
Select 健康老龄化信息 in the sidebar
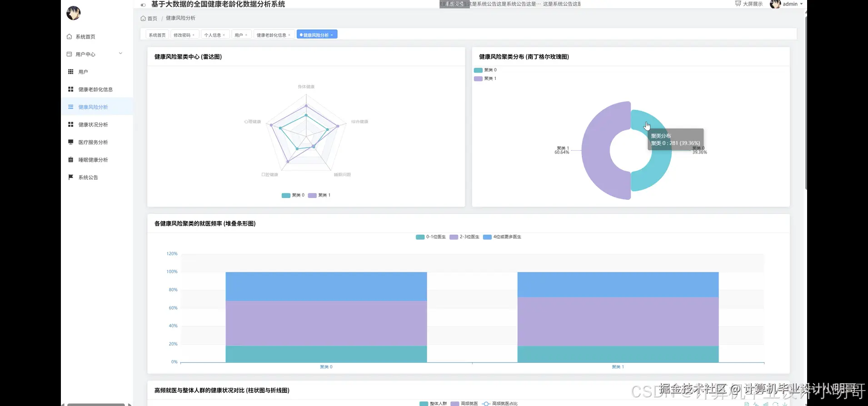[95, 89]
